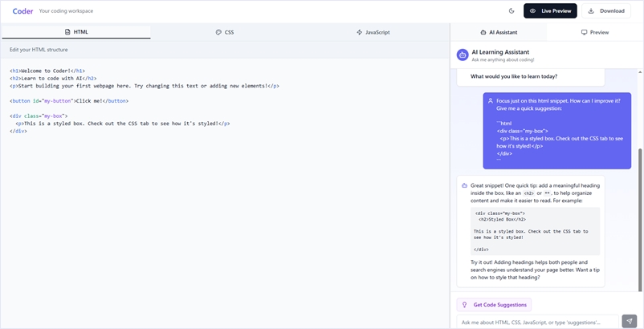
Task: Click the purple AI Learning Assistant robot icon
Action: tap(463, 55)
